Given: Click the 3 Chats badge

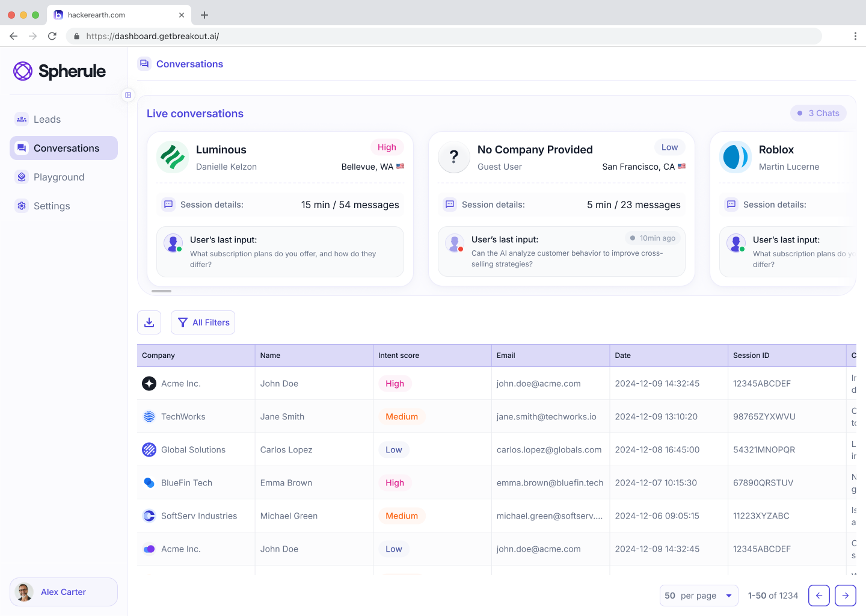Looking at the screenshot, I should (818, 113).
